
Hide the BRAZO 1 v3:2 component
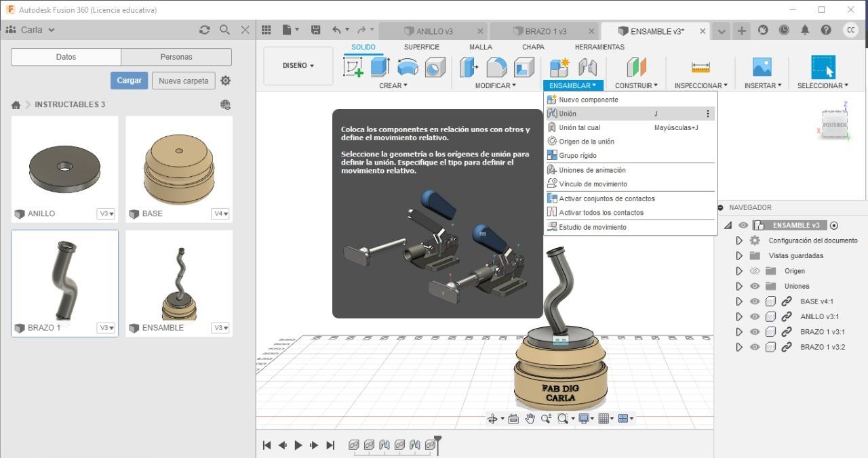coord(755,347)
